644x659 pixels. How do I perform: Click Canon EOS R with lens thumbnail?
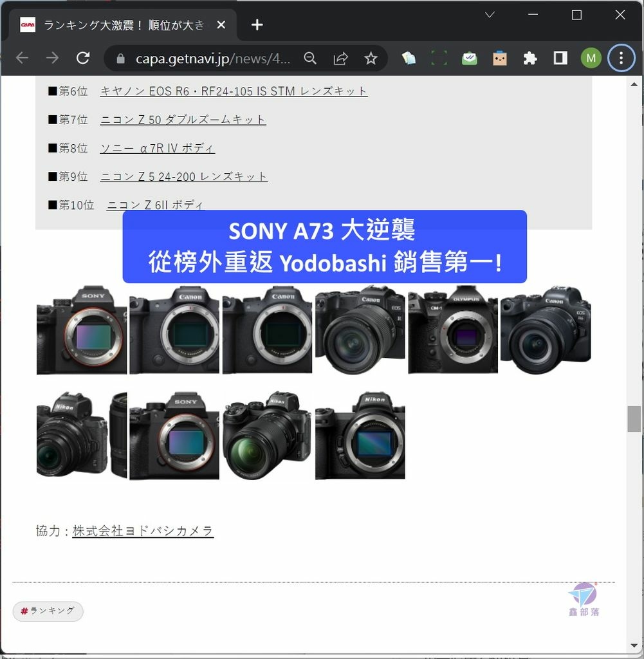pos(360,330)
